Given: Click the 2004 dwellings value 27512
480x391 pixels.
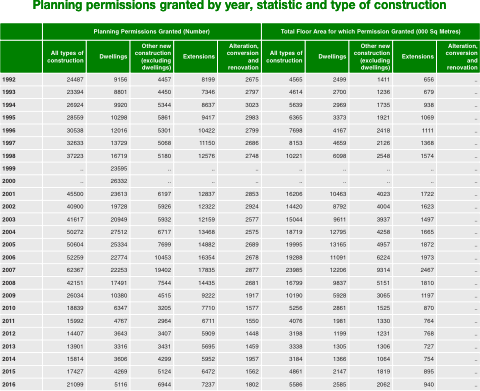Looking at the screenshot, I should 119,232.
